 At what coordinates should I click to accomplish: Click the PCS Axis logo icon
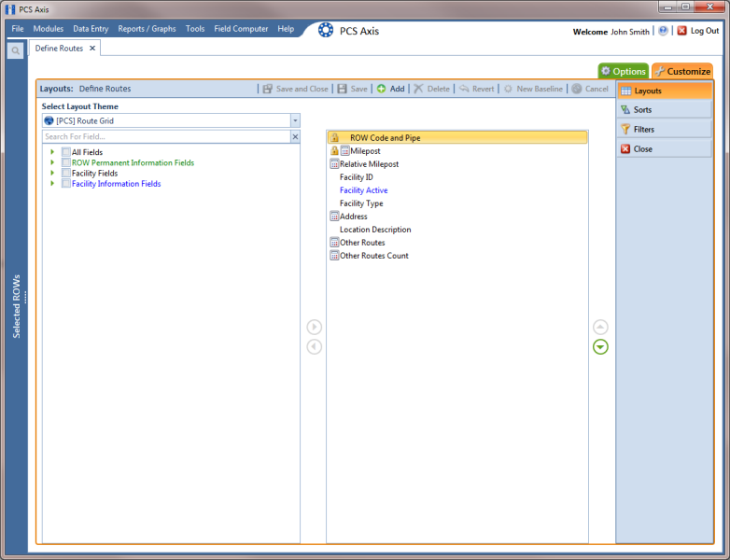tap(326, 30)
